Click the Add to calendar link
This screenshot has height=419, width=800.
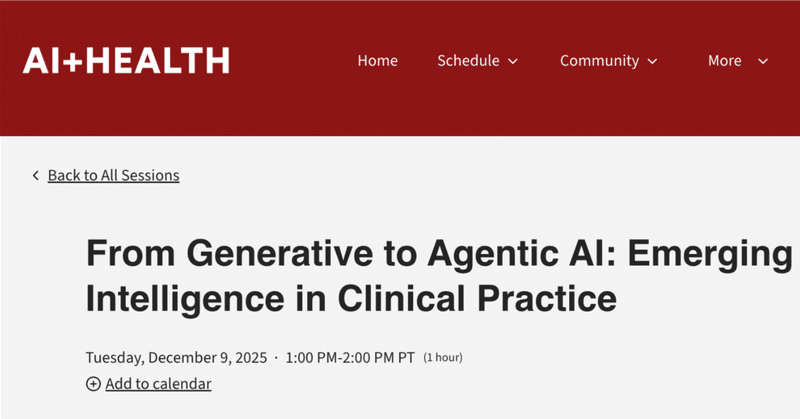tap(158, 384)
